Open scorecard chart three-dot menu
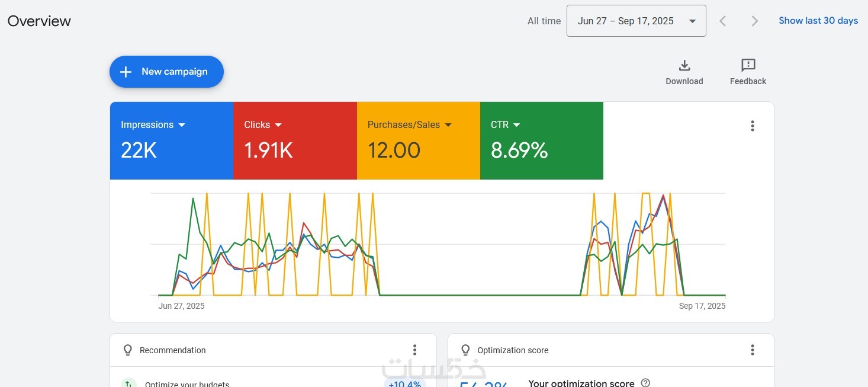Screen dimensions: 868x387 (x=753, y=126)
